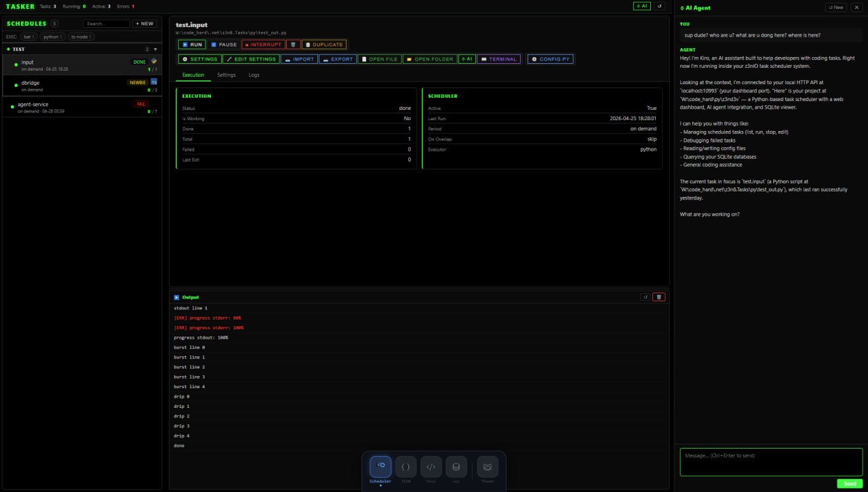Click the Executor python value
Image resolution: width=868 pixels, height=492 pixels.
[x=648, y=149]
